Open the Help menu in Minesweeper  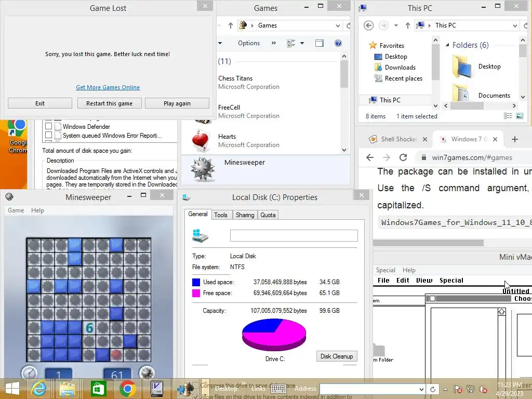pyautogui.click(x=37, y=210)
